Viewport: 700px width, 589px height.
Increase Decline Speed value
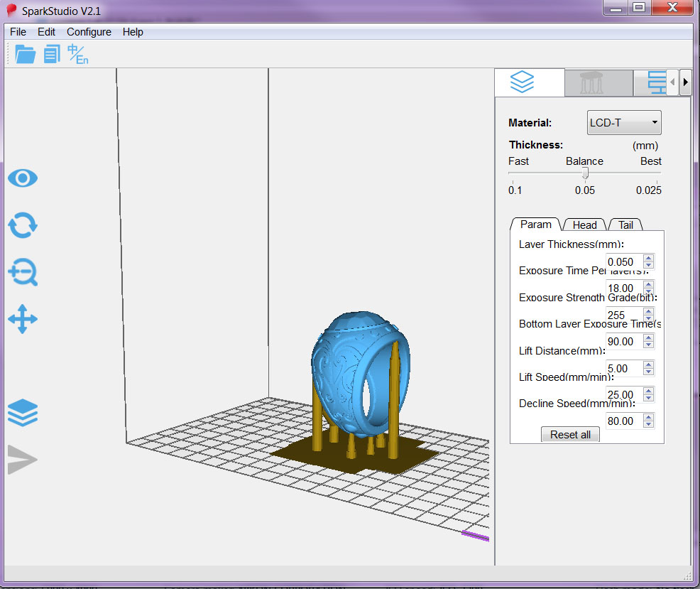pyautogui.click(x=649, y=417)
